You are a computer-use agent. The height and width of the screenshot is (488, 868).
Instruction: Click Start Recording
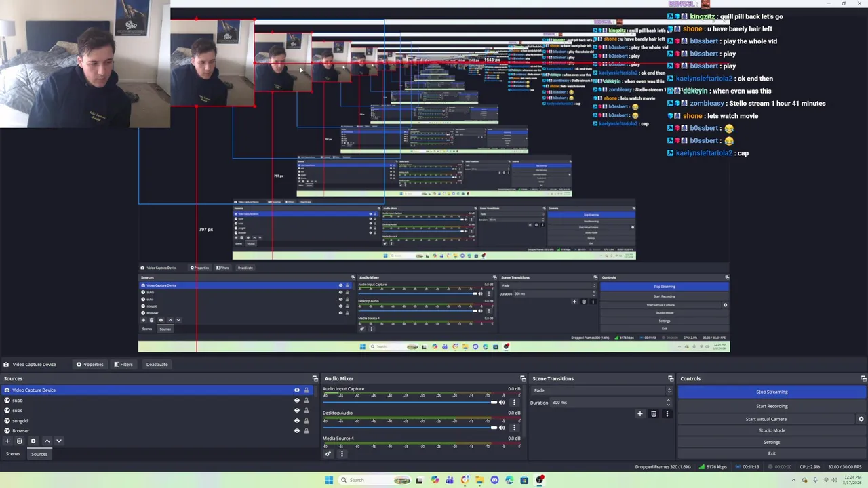[772, 406]
